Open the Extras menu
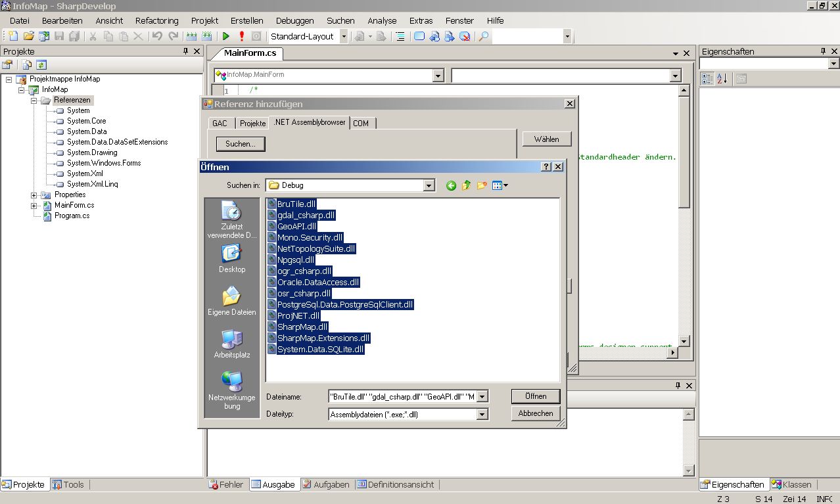840x504 pixels. point(420,20)
